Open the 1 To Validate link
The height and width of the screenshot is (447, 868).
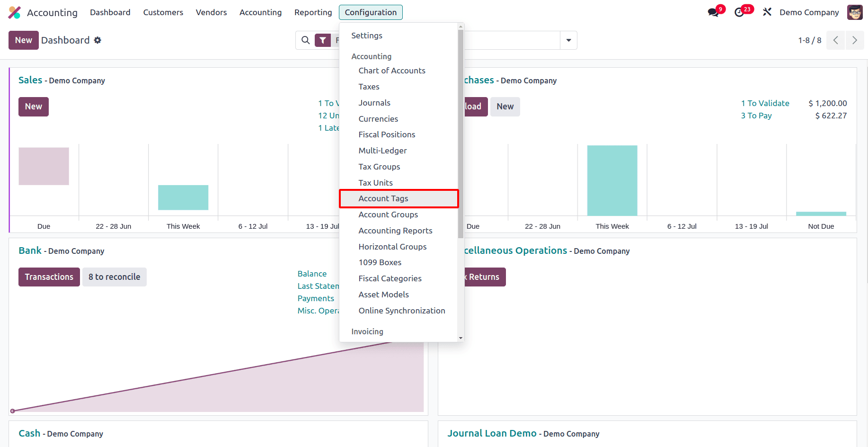point(765,103)
